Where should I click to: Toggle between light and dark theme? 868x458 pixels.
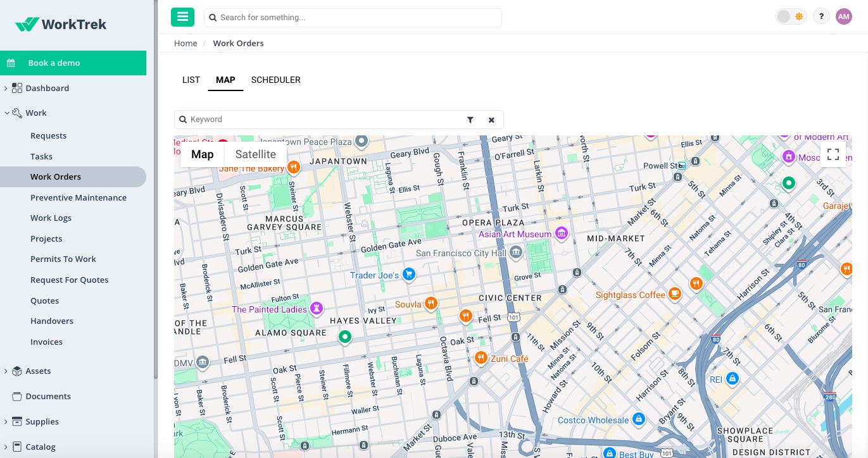click(x=790, y=16)
